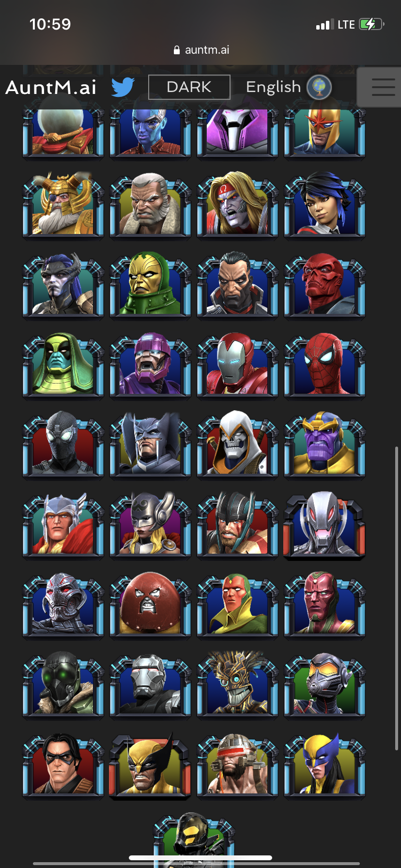The height and width of the screenshot is (868, 401).
Task: Open the AuntM.ai home logo
Action: [51, 88]
